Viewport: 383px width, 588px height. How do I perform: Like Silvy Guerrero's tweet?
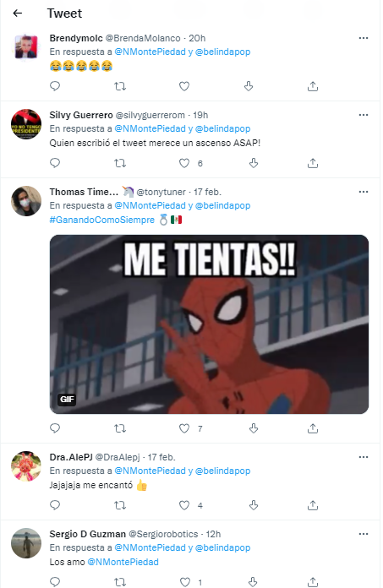[184, 163]
